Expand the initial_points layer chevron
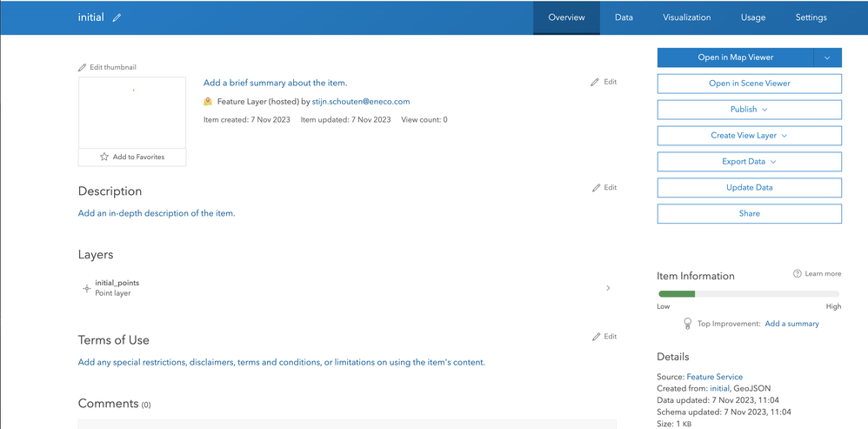This screenshot has width=868, height=429. click(x=608, y=288)
